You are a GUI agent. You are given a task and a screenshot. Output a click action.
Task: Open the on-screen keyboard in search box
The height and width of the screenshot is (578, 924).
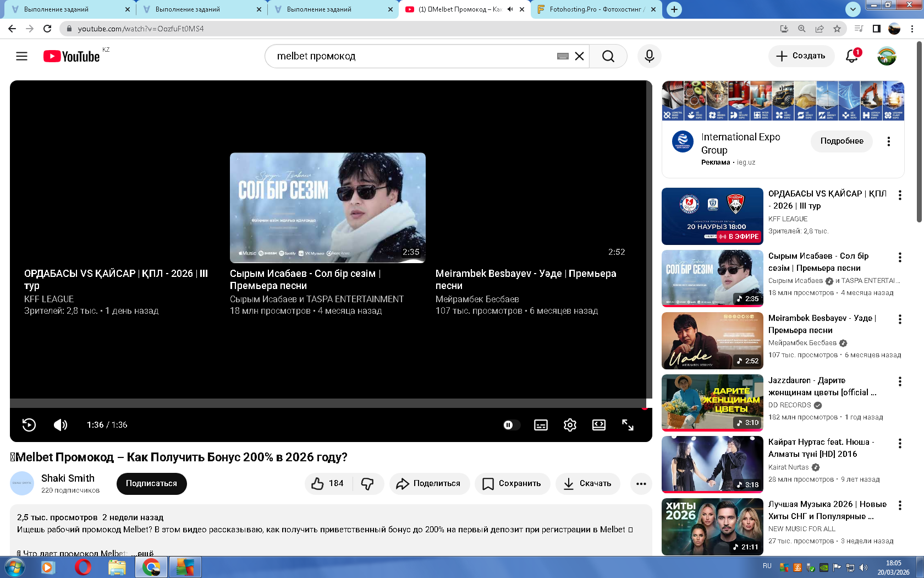pyautogui.click(x=563, y=56)
